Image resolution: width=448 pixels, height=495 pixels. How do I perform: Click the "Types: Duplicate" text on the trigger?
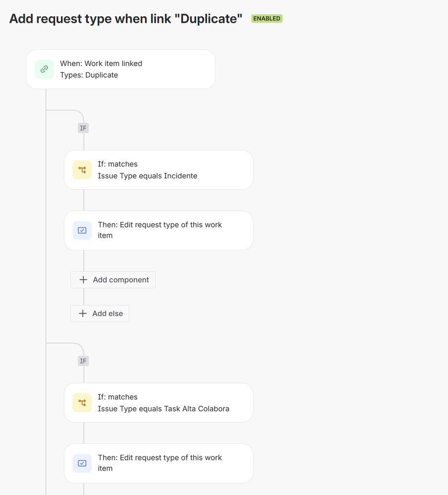coord(89,75)
